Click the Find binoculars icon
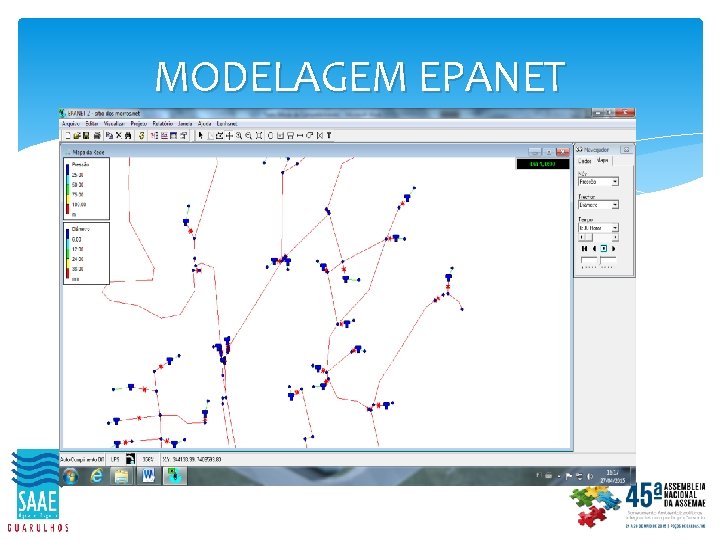 (128, 135)
